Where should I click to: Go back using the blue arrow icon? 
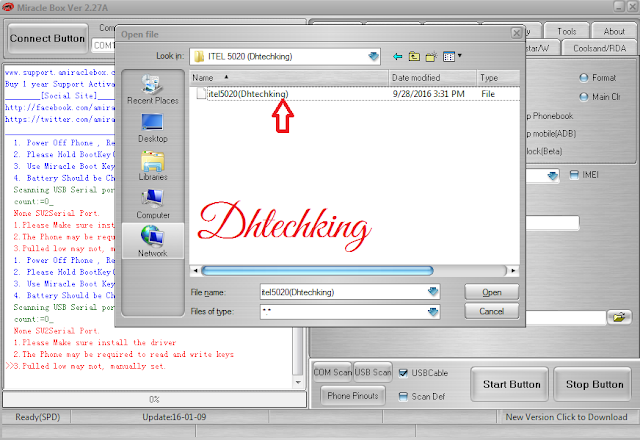[398, 56]
